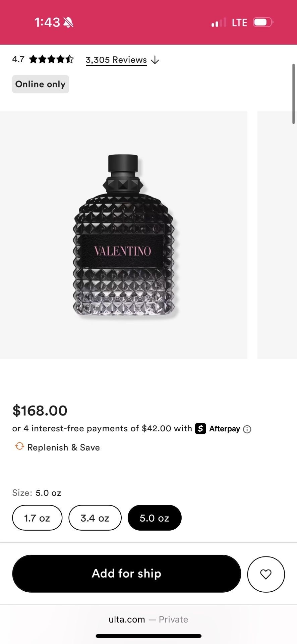Tap the heart icon to favorite the fragrance
The width and height of the screenshot is (297, 644).
[x=266, y=574]
